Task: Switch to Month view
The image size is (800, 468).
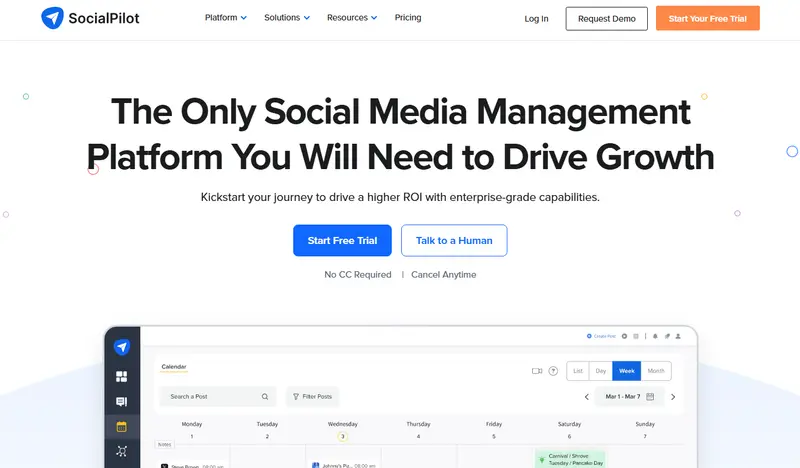Action: [x=656, y=371]
